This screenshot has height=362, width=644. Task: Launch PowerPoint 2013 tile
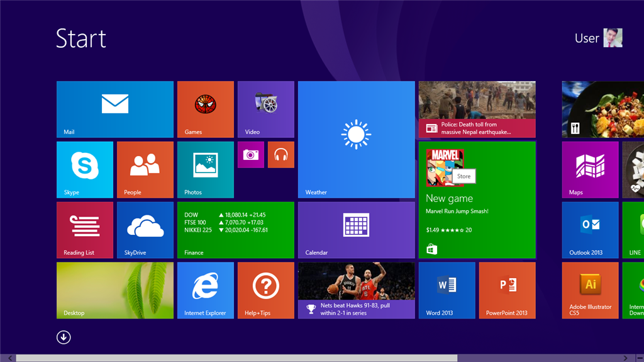[x=508, y=290]
